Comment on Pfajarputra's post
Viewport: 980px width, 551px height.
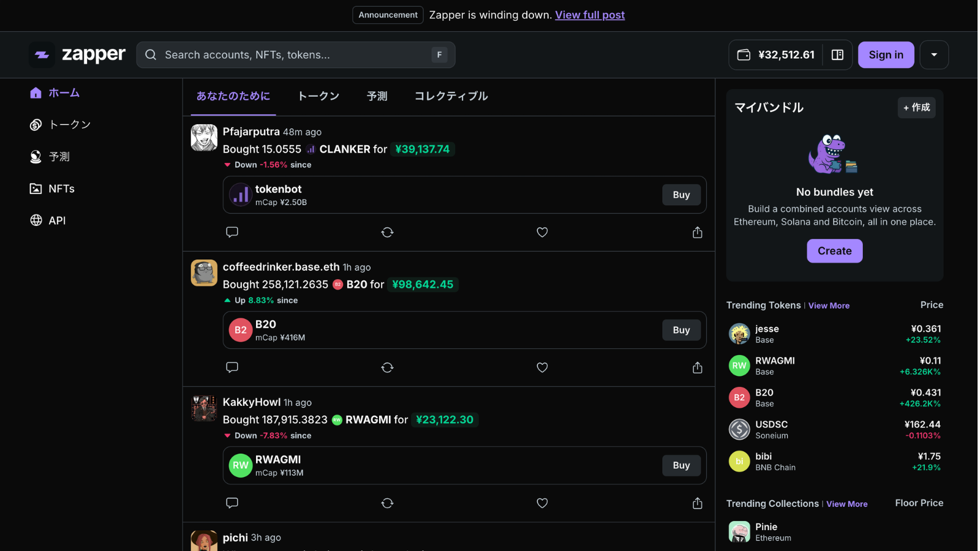click(232, 232)
